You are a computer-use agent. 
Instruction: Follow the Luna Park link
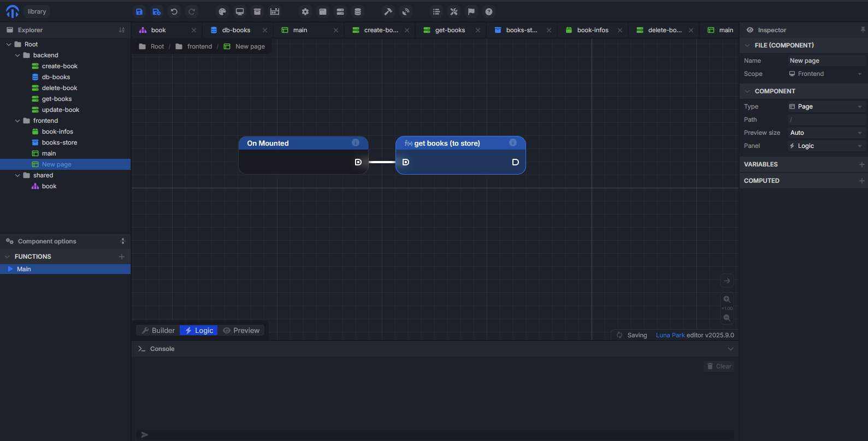click(x=670, y=335)
